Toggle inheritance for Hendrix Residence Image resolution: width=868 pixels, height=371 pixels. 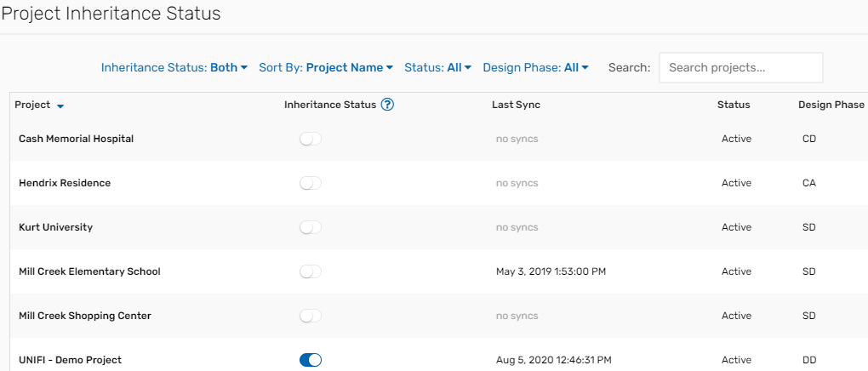click(311, 183)
